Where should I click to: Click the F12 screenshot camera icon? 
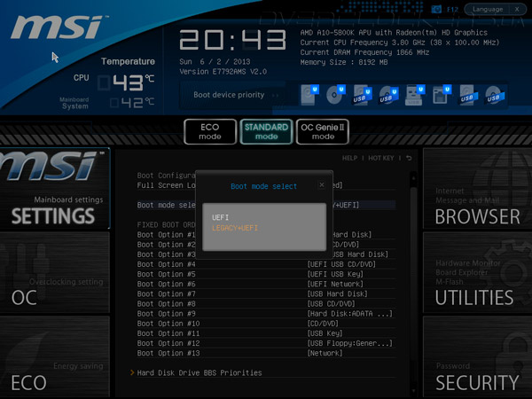point(436,9)
